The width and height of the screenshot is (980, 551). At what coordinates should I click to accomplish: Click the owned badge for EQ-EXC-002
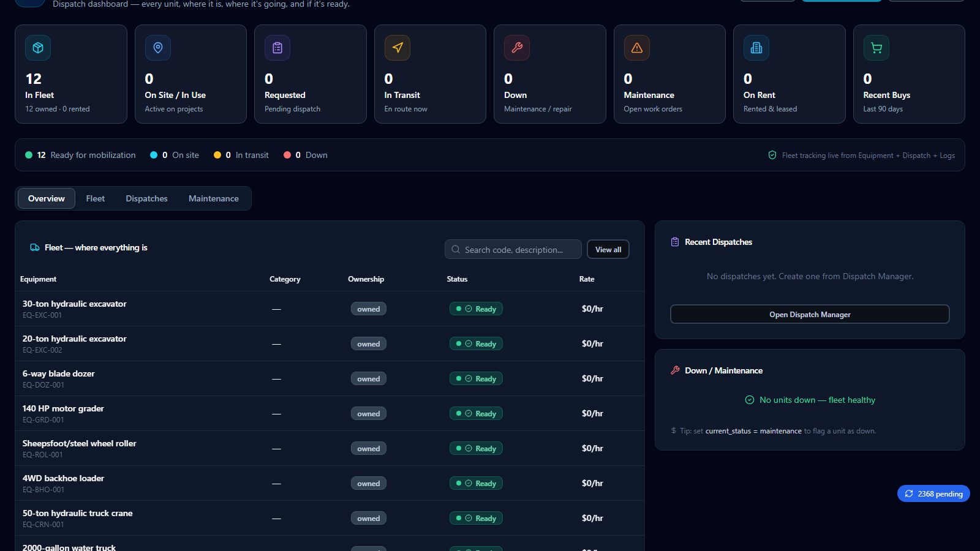coord(369,343)
